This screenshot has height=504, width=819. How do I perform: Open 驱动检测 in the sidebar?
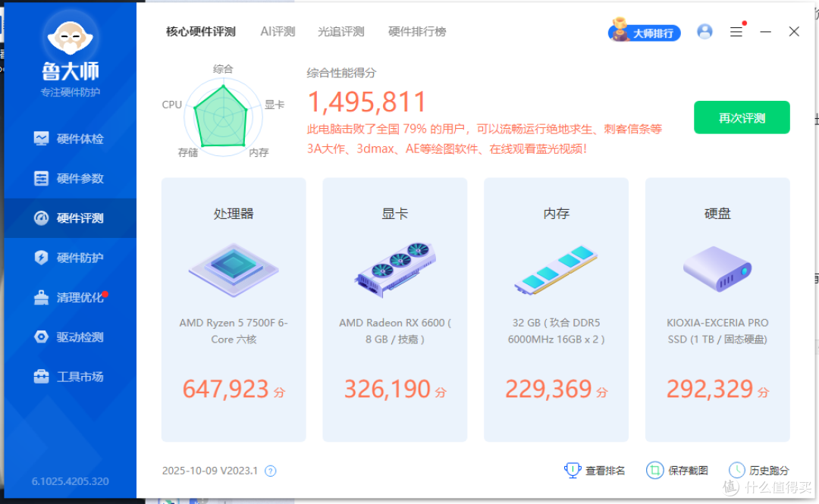click(x=70, y=337)
